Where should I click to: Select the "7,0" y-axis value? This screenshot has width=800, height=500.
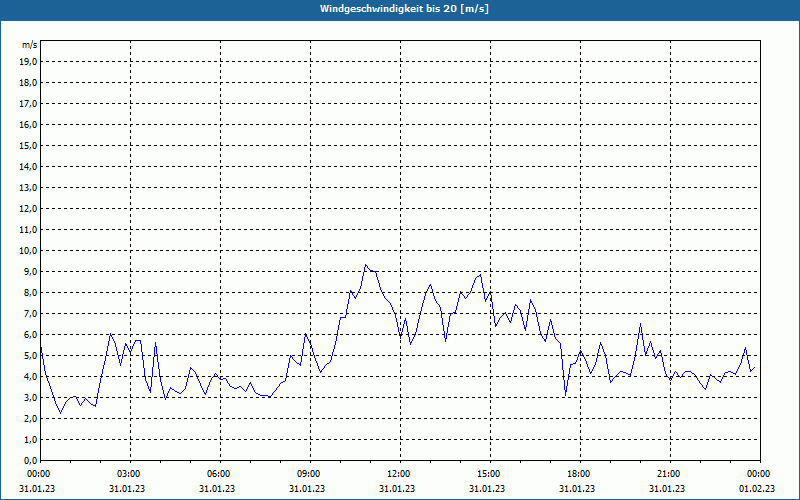click(30, 313)
